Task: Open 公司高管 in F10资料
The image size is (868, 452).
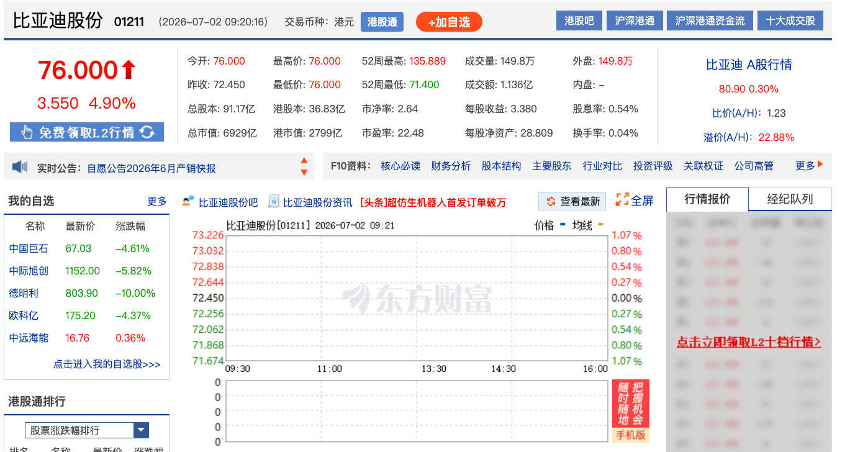Action: pyautogui.click(x=754, y=166)
